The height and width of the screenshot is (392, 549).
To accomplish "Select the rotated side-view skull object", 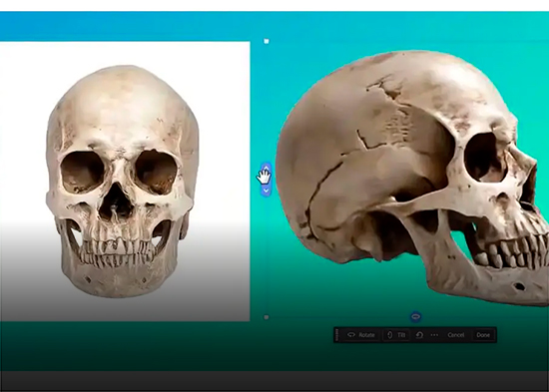I will point(412,178).
